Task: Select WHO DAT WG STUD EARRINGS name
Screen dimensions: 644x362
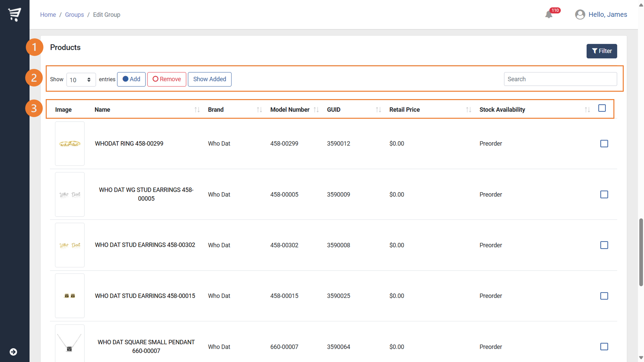Action: 146,194
